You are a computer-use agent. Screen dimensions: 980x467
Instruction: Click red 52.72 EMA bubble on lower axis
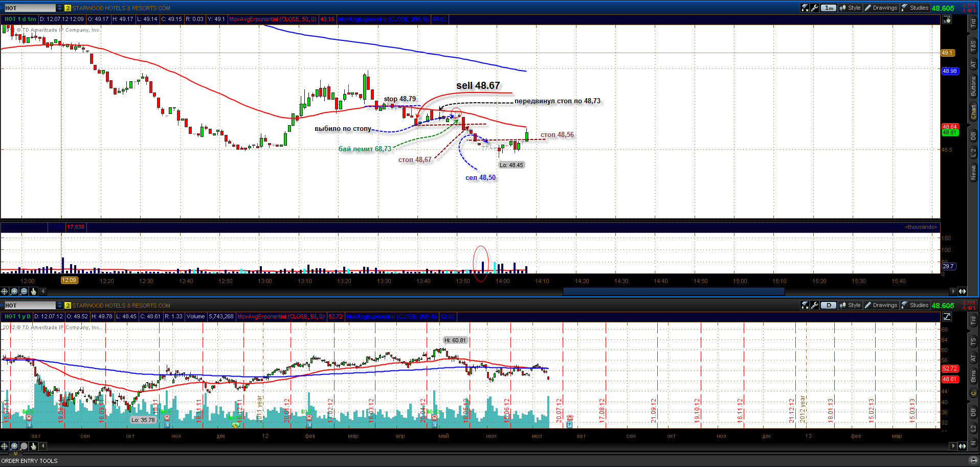(950, 368)
